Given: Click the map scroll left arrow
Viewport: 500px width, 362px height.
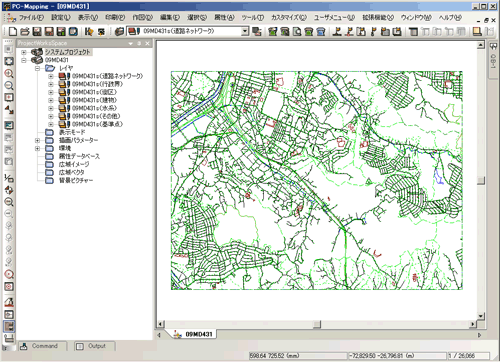Looking at the screenshot, I should tap(161, 324).
